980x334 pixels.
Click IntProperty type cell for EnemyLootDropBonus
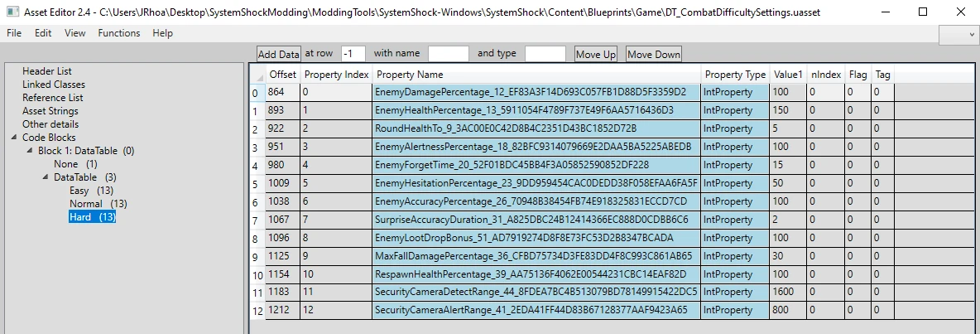735,238
